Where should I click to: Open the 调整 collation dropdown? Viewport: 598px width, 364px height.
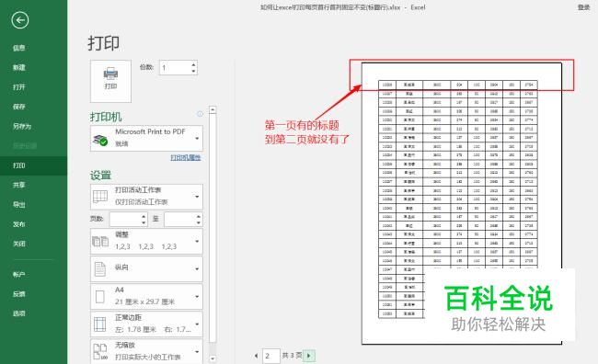tap(147, 241)
